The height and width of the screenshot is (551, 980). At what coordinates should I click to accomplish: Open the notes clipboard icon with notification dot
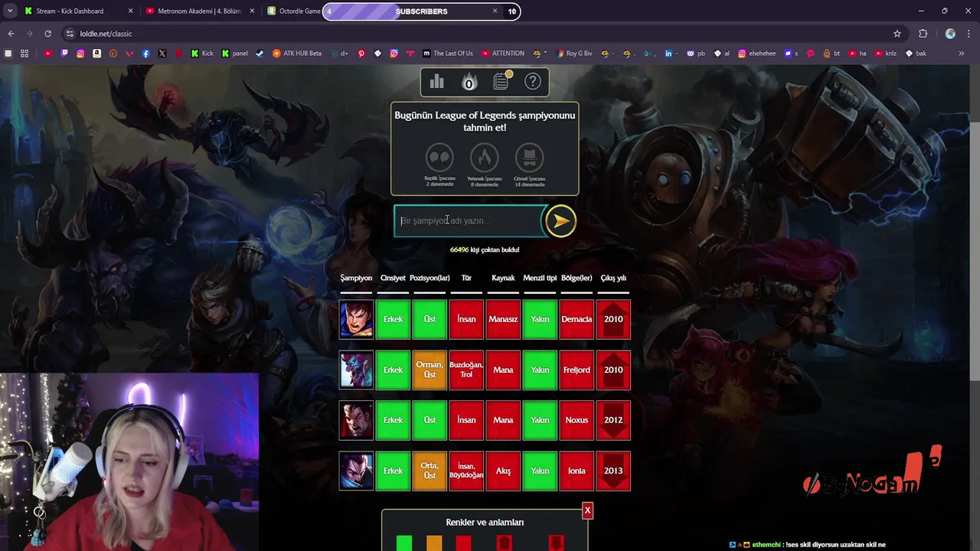point(501,81)
